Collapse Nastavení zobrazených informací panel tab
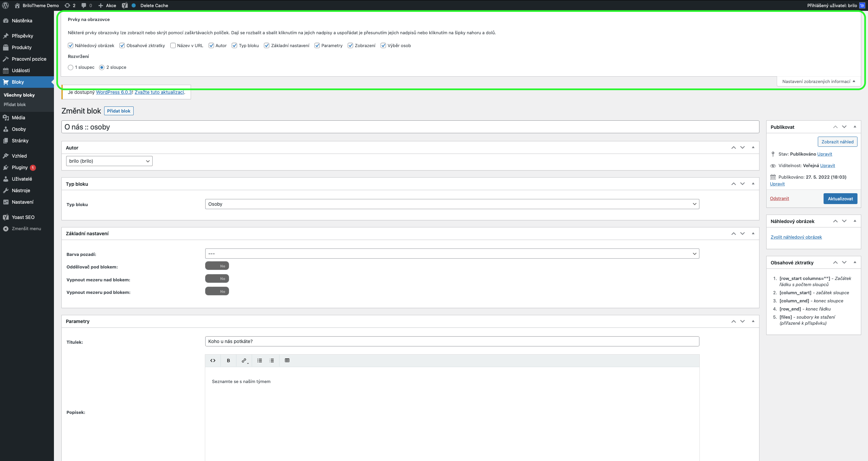 (x=818, y=81)
